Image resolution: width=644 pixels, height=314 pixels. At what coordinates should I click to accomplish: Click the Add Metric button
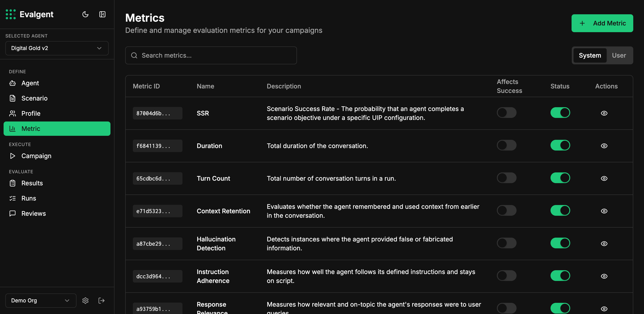point(602,23)
